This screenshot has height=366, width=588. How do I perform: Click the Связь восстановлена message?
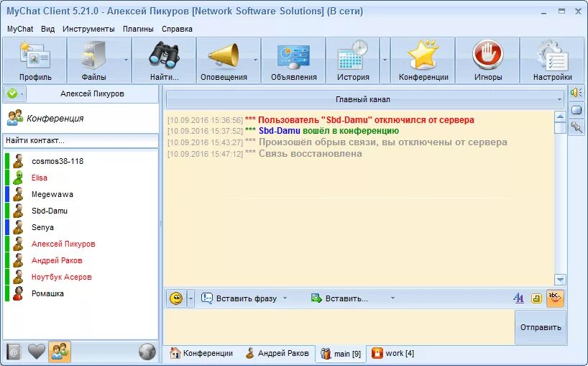tap(310, 153)
